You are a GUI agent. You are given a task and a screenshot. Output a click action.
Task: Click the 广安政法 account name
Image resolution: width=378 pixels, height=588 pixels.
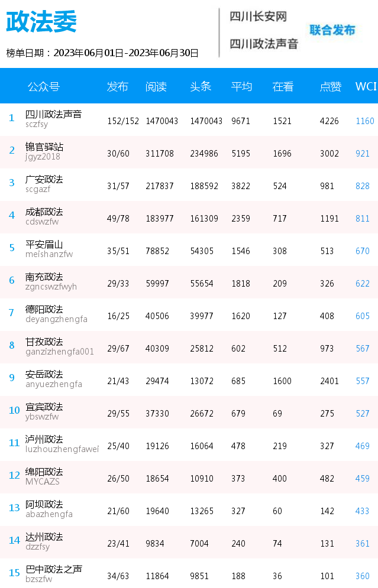pos(44,180)
